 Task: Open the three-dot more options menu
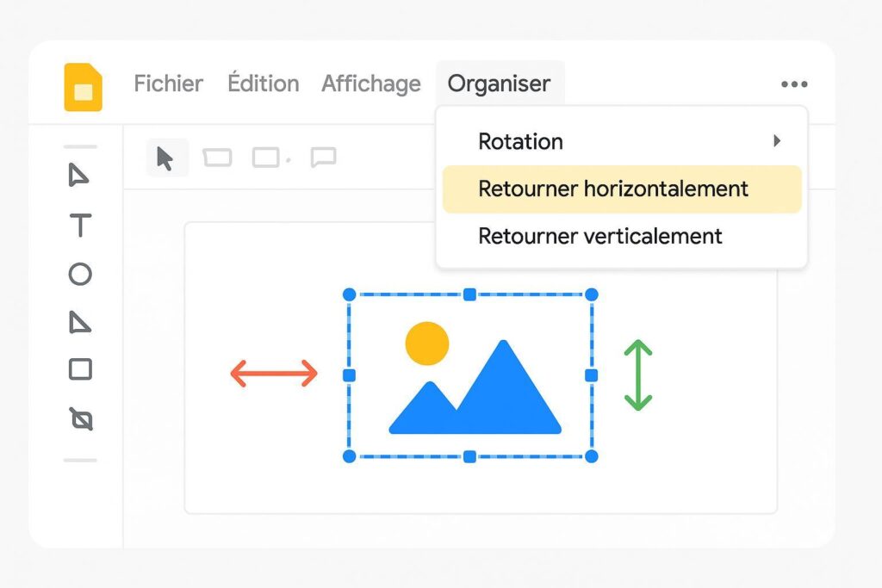(793, 84)
